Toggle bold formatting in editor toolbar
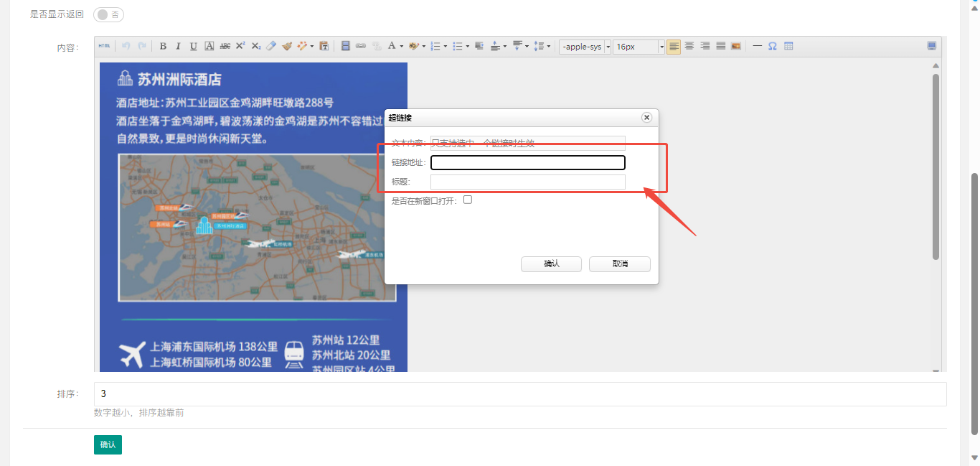Viewport: 980px width, 466px height. click(163, 46)
